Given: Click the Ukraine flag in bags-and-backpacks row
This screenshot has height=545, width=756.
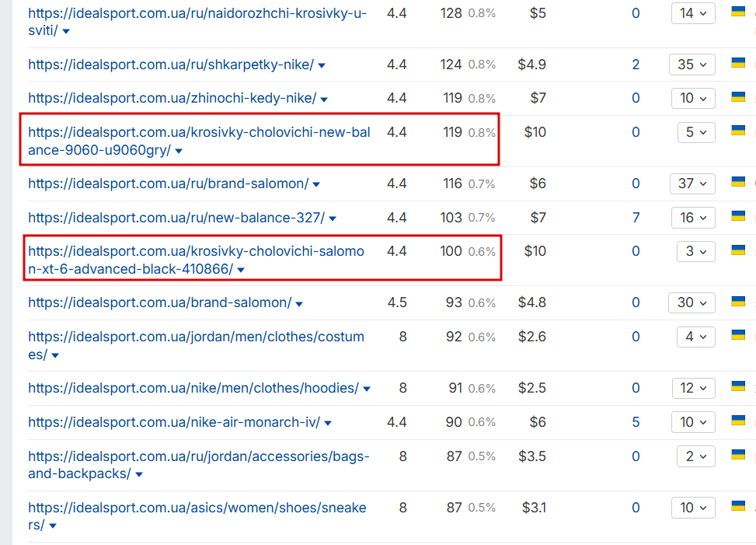Looking at the screenshot, I should pos(738,454).
